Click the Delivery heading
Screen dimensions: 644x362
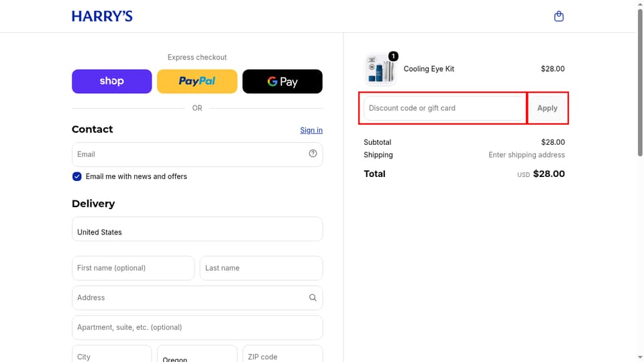[x=93, y=204]
